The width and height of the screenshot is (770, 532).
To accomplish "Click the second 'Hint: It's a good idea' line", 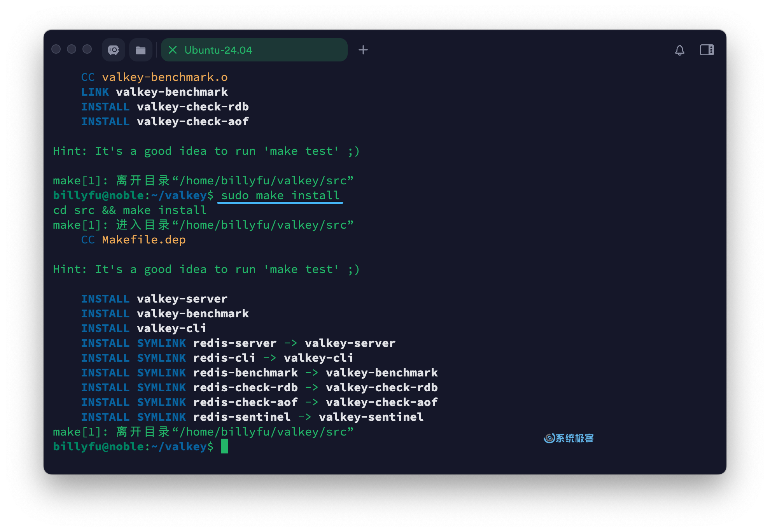I will [x=206, y=269].
